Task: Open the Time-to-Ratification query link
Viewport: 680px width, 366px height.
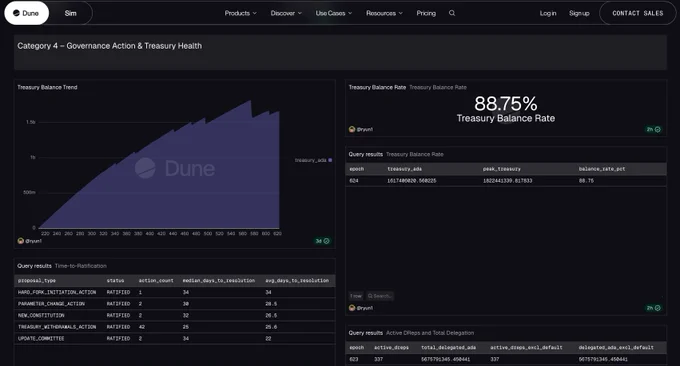Action: tap(81, 266)
